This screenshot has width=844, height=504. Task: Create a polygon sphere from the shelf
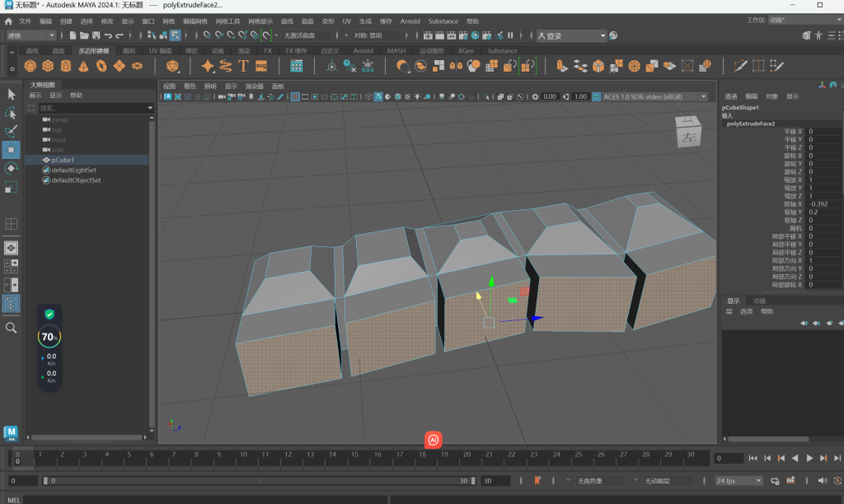click(30, 66)
